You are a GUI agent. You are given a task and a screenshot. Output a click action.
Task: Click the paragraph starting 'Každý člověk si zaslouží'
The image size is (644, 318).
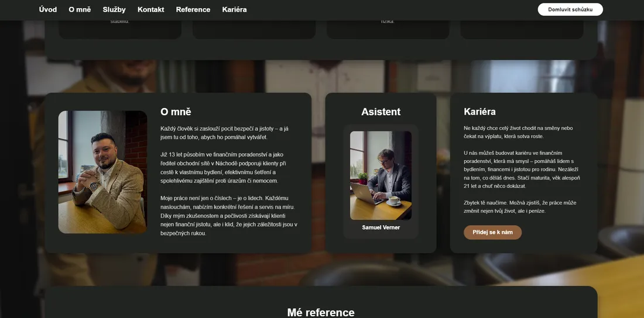225,133
